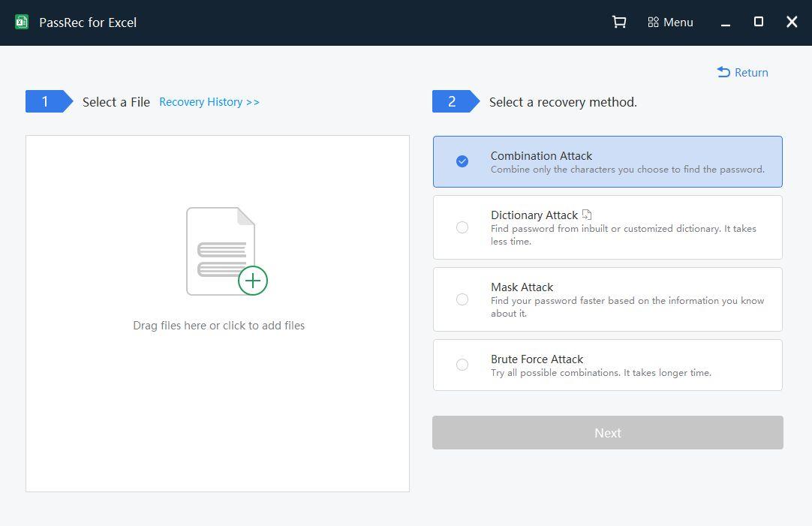
Task: Choose the Mask Attack radio button
Action: coord(462,299)
